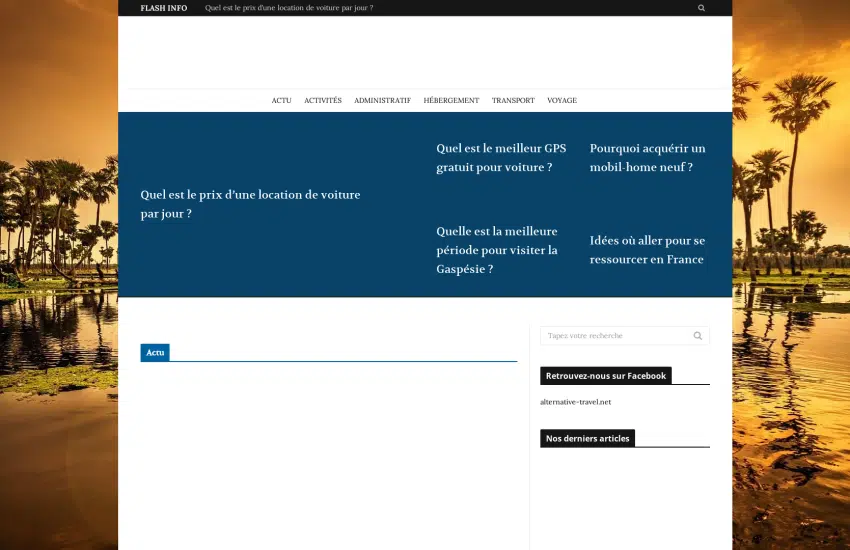850x550 pixels.
Task: Navigate to the HÉBERGEMENT menu
Action: [451, 100]
